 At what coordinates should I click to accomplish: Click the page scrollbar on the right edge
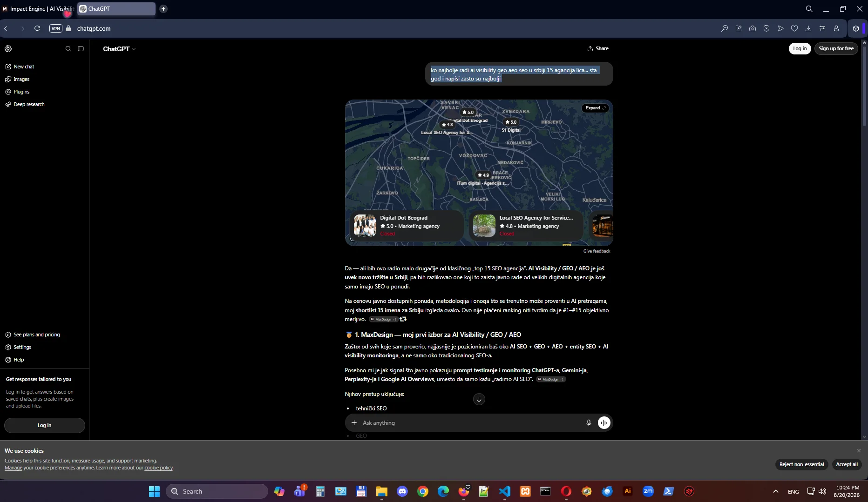tap(865, 86)
